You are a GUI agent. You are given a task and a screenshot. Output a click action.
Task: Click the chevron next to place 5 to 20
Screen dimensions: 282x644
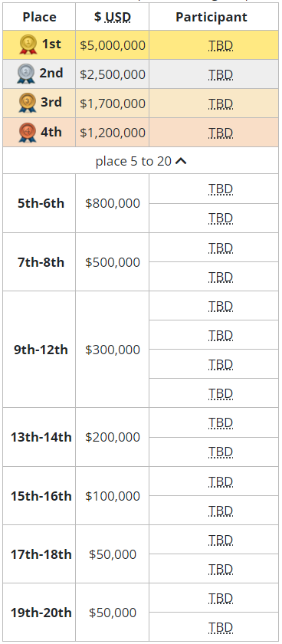[181, 162]
